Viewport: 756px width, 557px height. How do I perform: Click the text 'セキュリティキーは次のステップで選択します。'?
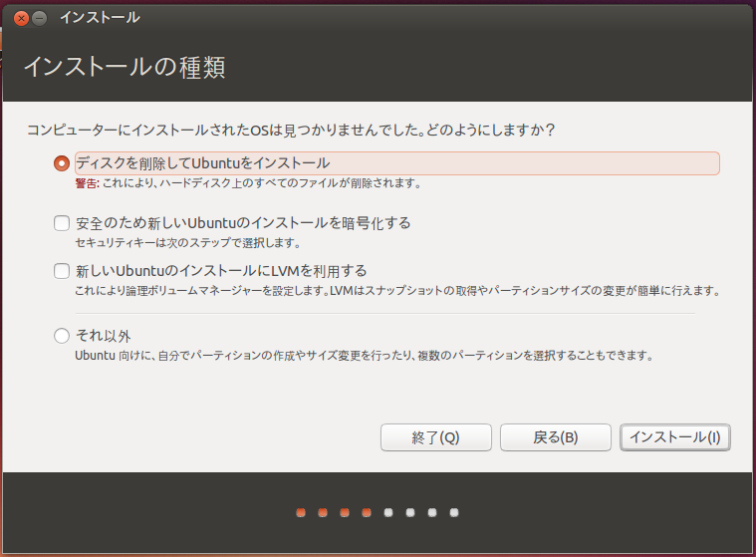click(x=188, y=242)
